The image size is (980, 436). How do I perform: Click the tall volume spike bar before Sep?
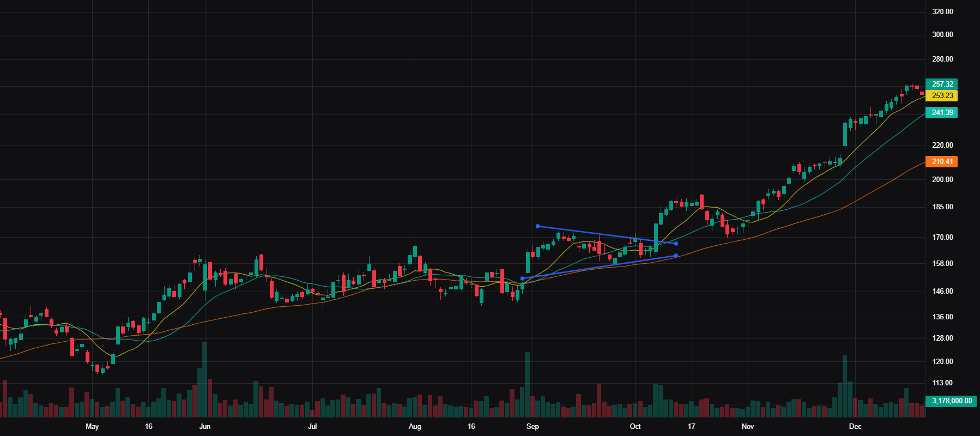[x=527, y=385]
